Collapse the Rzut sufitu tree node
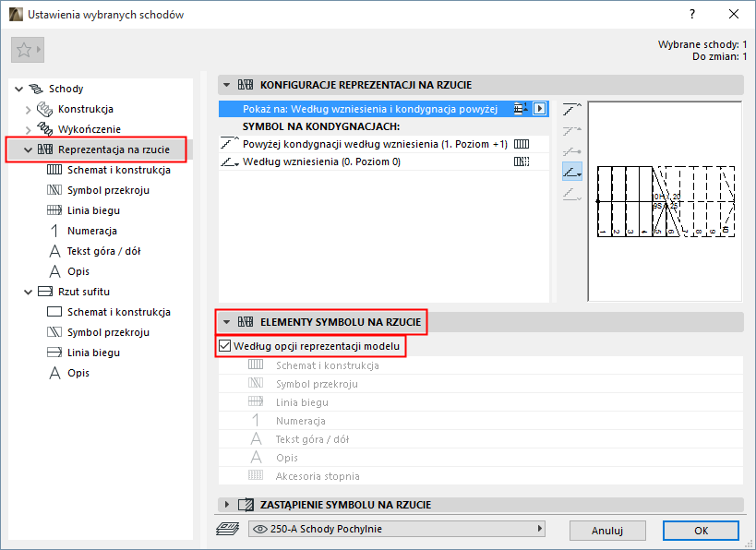756x550 pixels. pyautogui.click(x=28, y=293)
